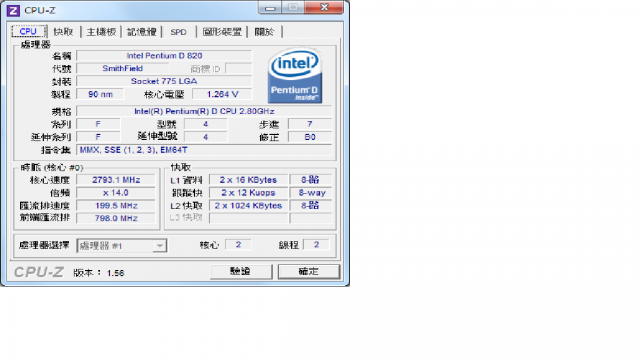Select the SPD tab
This screenshot has width=640, height=360.
tap(178, 31)
